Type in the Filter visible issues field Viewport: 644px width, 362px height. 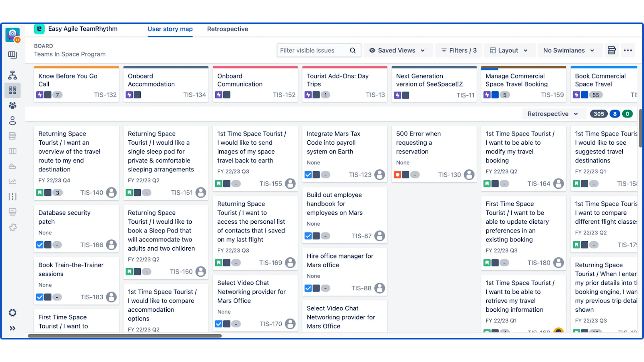click(311, 50)
